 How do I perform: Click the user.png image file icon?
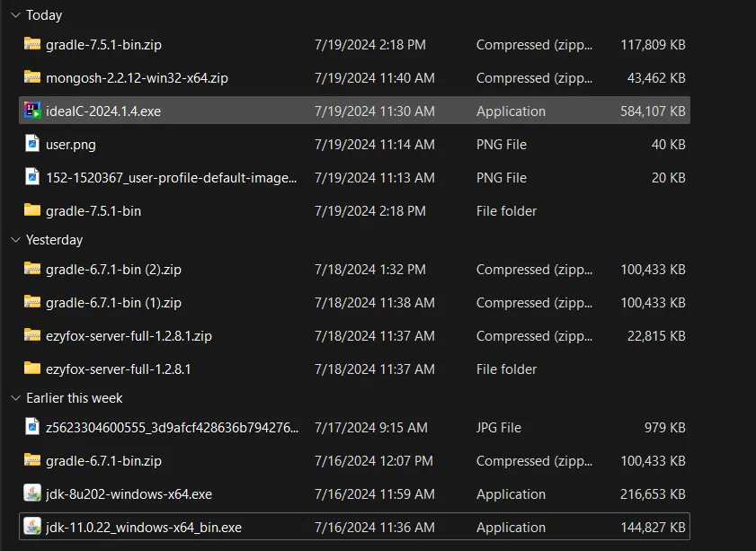(x=32, y=143)
